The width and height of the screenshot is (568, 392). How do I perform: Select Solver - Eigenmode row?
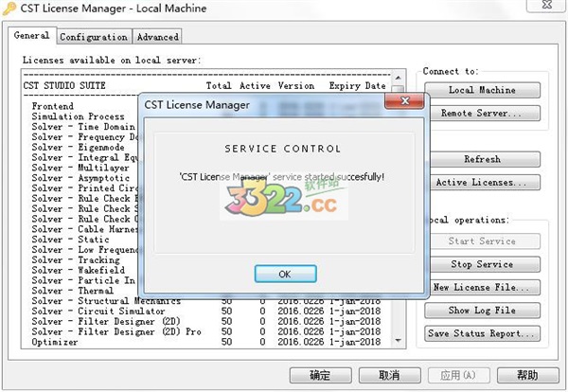pyautogui.click(x=78, y=147)
